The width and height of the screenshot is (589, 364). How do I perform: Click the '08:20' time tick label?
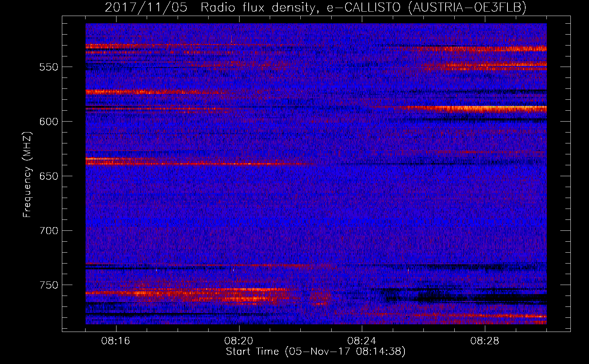coord(239,341)
